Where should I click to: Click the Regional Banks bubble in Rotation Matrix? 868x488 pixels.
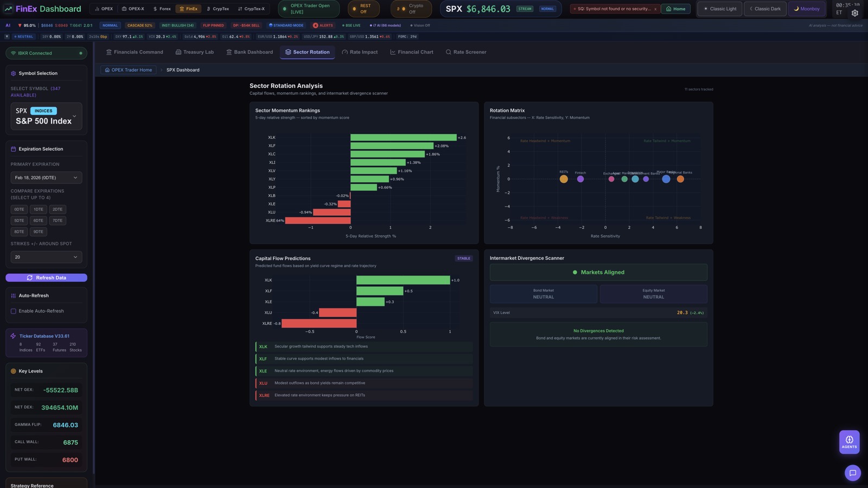pos(680,179)
